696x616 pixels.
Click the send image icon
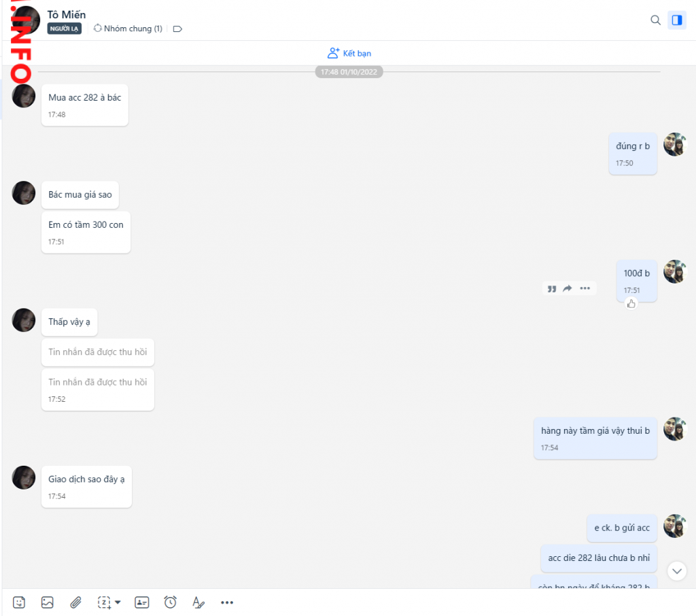47,602
